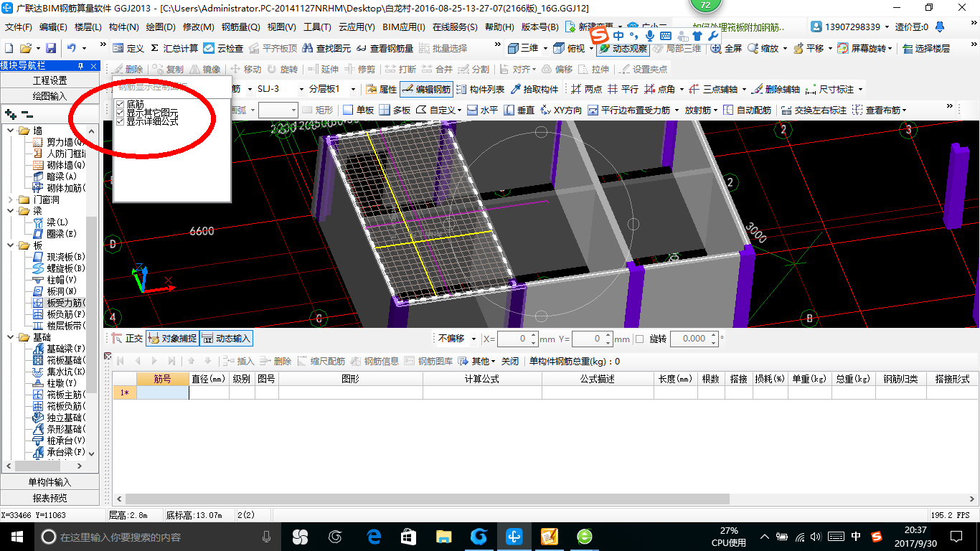
Task: Toggle 编辑钢筋 edit rebar
Action: 426,90
